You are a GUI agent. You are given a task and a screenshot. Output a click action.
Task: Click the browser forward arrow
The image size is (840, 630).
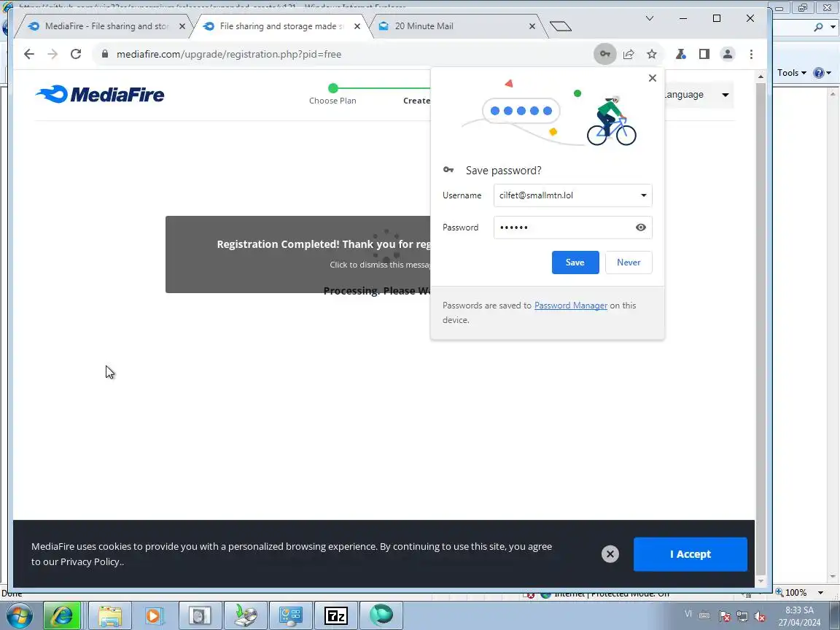click(52, 54)
